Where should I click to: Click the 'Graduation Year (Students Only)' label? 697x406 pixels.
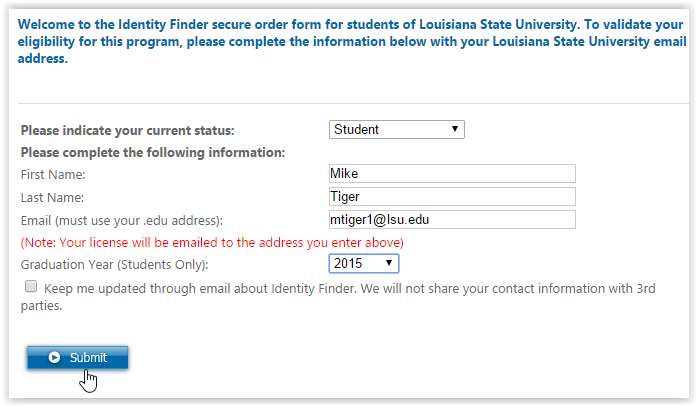point(115,265)
